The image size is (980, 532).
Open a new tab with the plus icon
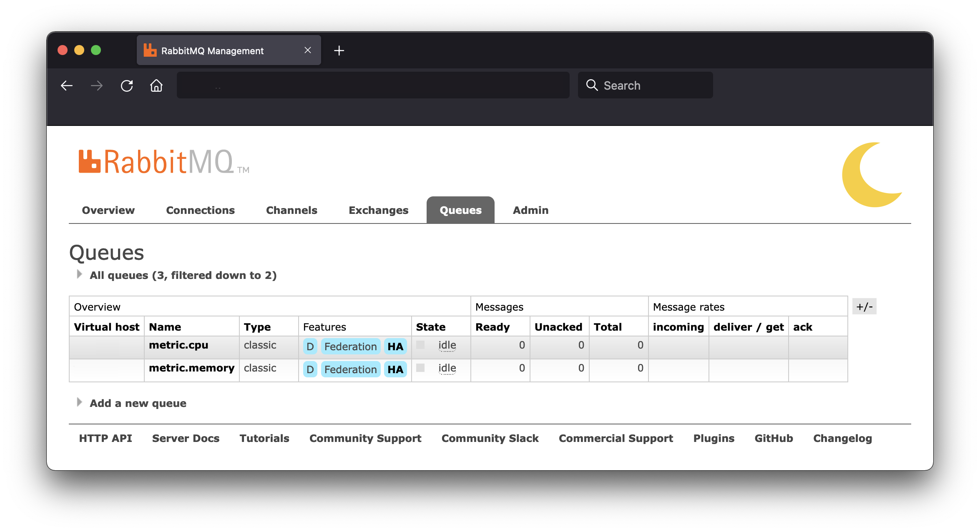[339, 50]
